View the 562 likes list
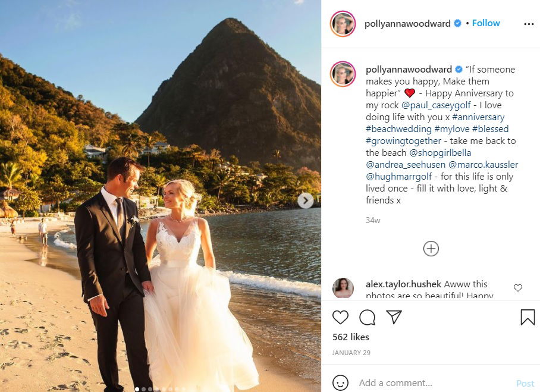540x392 pixels. pos(351,337)
